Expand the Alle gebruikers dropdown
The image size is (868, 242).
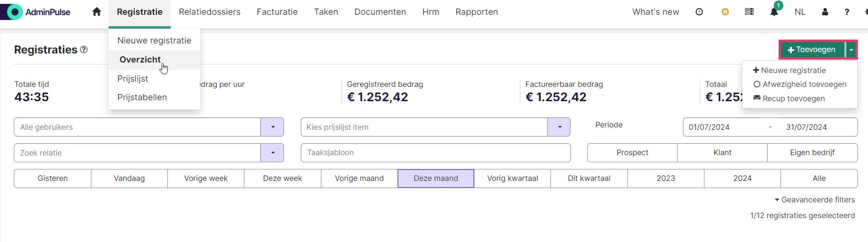[x=273, y=127]
